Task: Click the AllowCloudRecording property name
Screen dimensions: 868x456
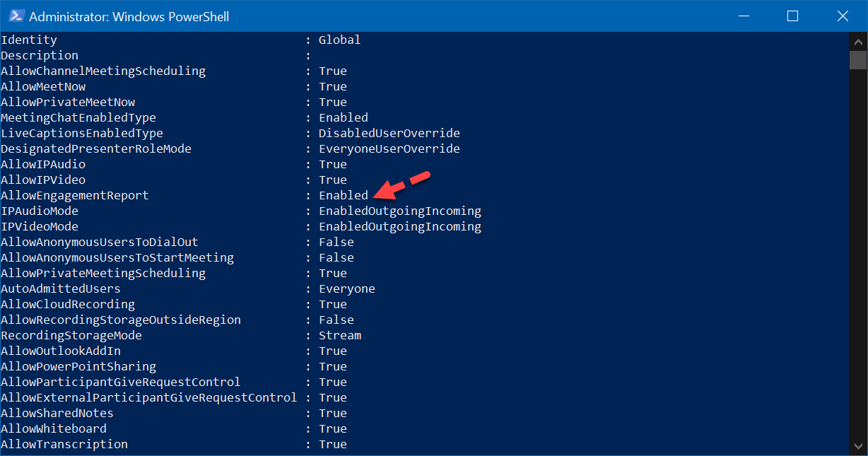Action: tap(68, 304)
